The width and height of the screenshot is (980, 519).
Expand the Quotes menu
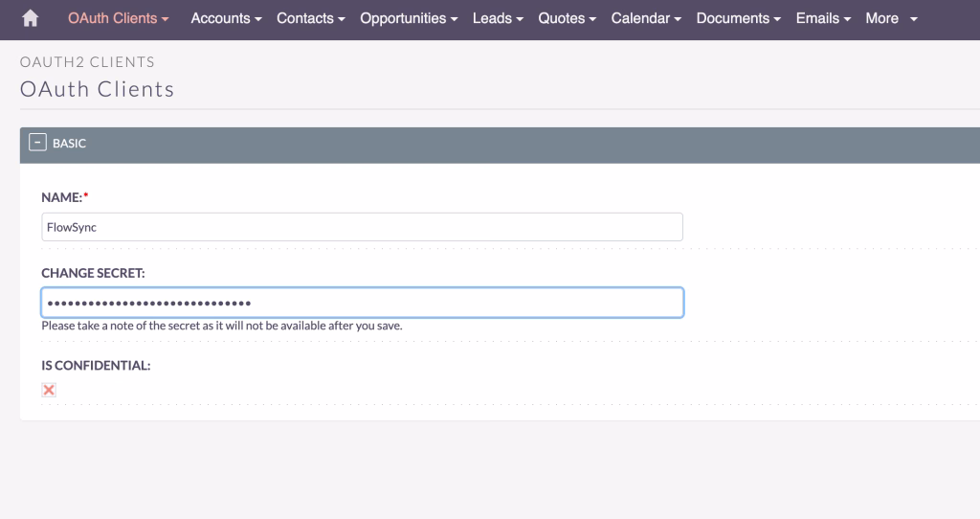click(567, 18)
